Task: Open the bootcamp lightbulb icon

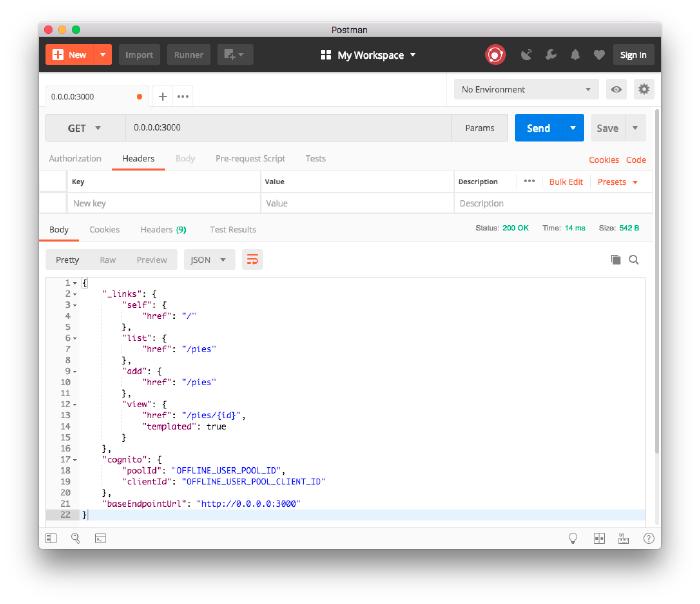Action: pyautogui.click(x=573, y=538)
